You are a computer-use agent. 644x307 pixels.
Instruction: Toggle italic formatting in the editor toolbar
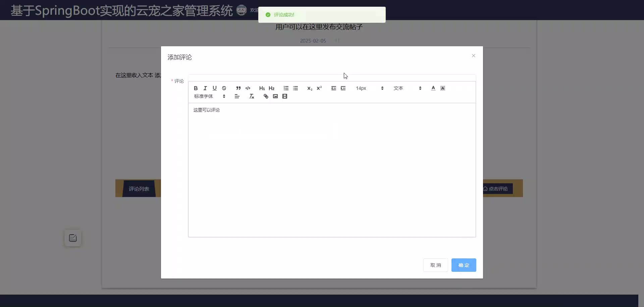pos(205,88)
